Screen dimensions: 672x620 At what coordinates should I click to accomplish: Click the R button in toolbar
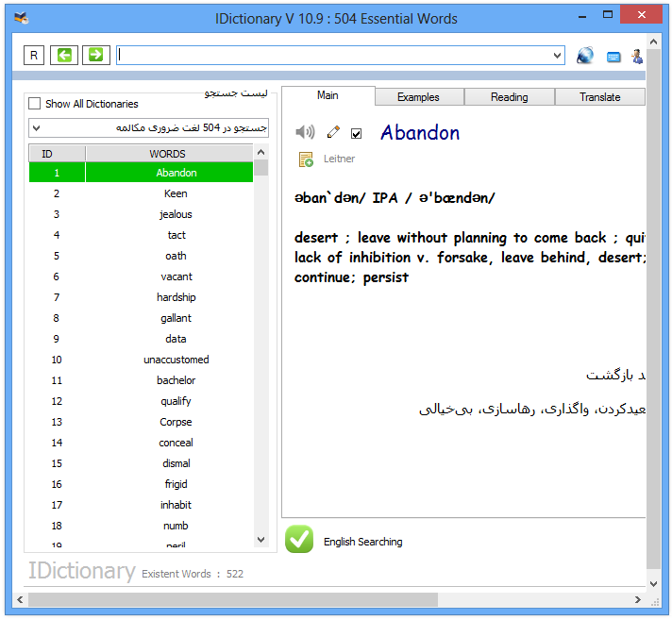pos(35,56)
